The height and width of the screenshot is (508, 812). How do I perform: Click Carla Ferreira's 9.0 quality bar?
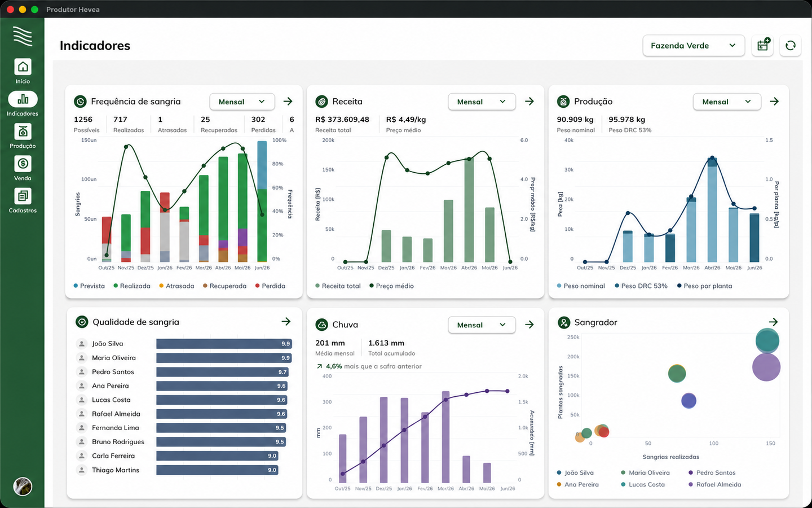217,456
